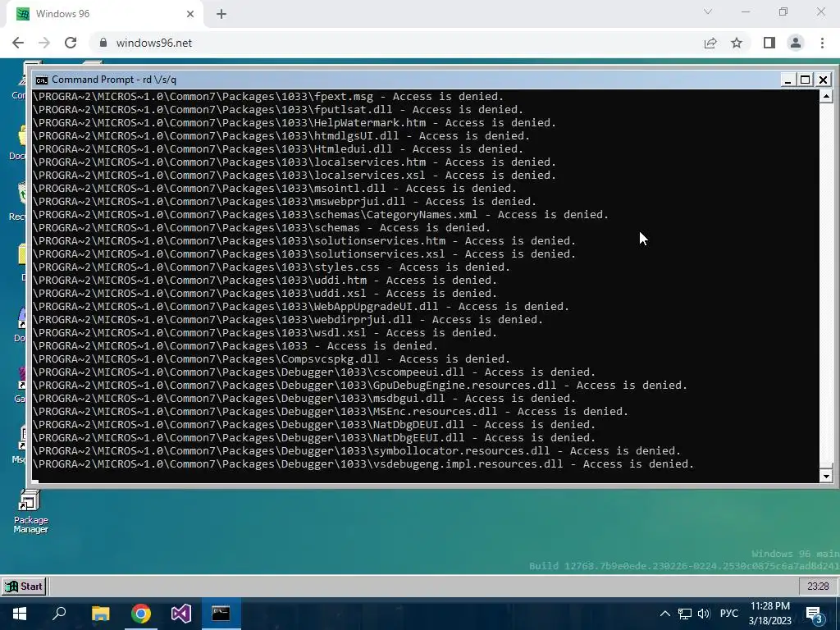The width and height of the screenshot is (840, 630).
Task: Click the Command Prompt title bar icon
Action: click(x=41, y=80)
